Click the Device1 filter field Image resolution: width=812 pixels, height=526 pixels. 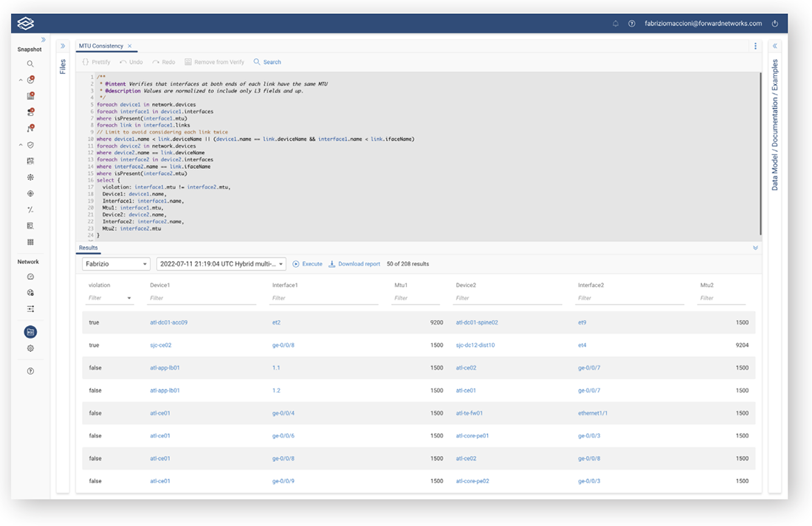click(202, 298)
